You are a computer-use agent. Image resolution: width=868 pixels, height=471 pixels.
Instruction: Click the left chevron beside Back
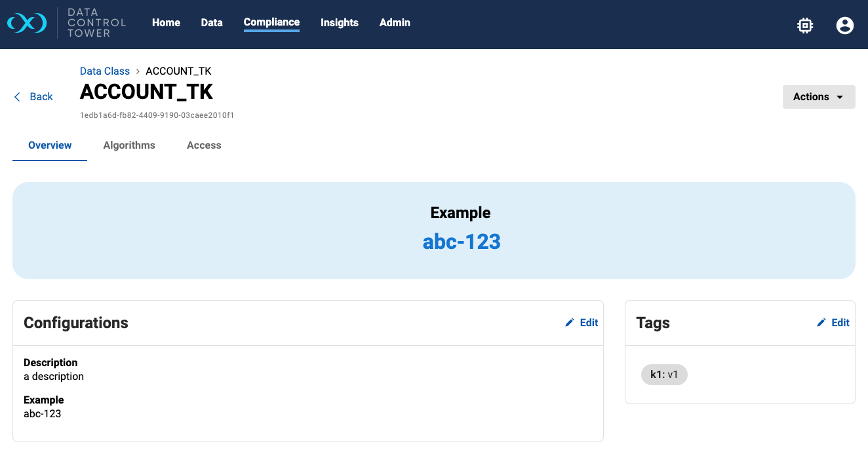(x=18, y=97)
